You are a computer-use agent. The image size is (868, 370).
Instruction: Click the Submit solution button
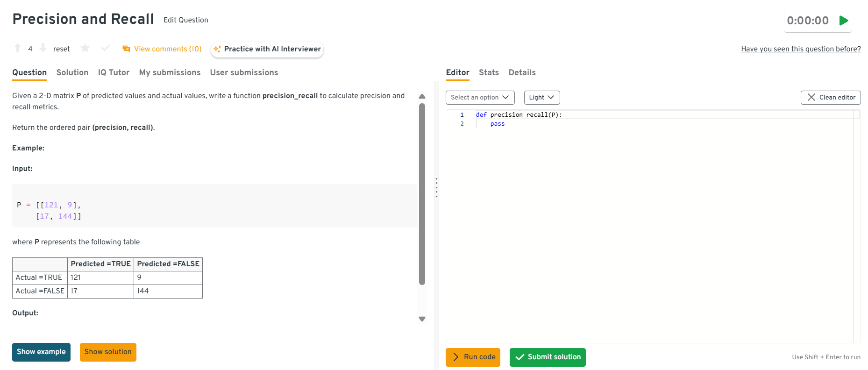point(548,357)
